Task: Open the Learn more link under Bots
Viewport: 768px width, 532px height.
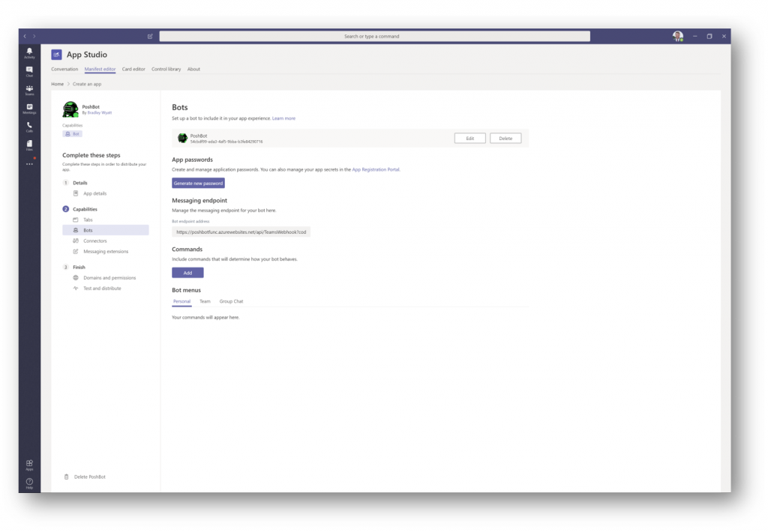Action: click(283, 118)
